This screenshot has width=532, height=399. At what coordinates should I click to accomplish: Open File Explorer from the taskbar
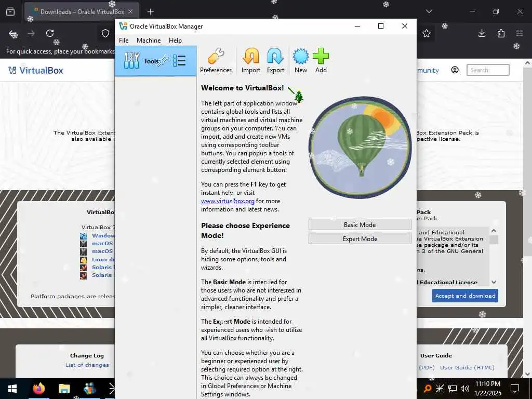[64, 389]
